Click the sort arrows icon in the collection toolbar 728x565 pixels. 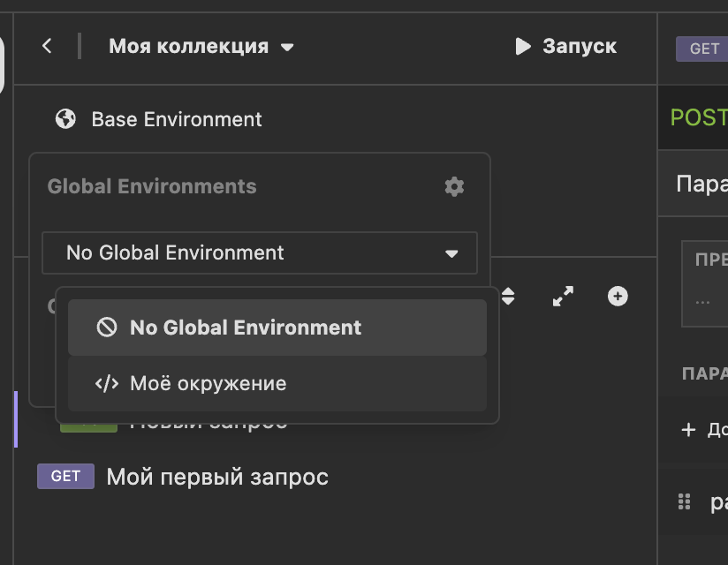[509, 297]
